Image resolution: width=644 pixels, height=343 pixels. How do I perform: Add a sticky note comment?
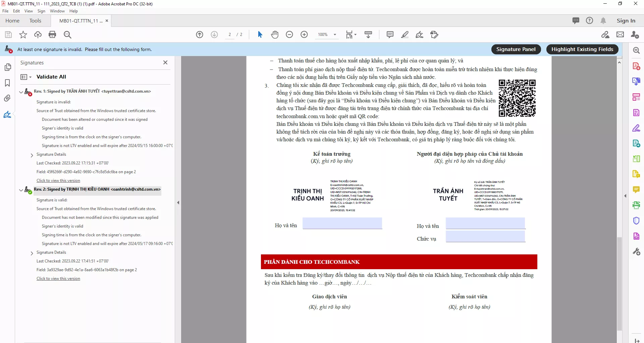(x=390, y=35)
